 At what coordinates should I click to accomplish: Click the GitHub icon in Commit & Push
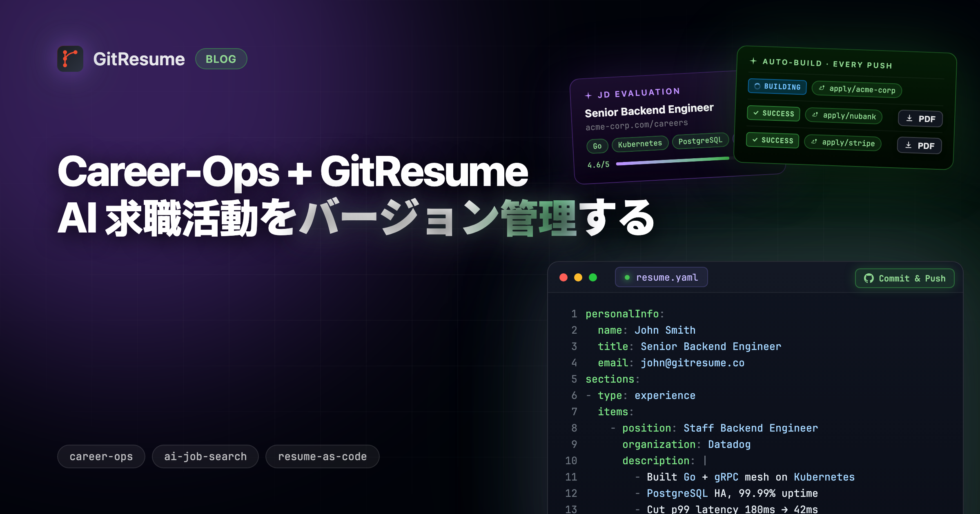click(869, 278)
